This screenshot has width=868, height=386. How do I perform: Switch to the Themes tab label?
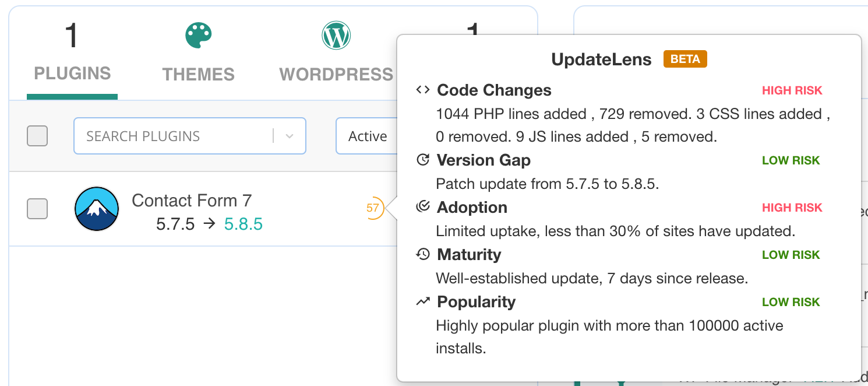coord(199,75)
